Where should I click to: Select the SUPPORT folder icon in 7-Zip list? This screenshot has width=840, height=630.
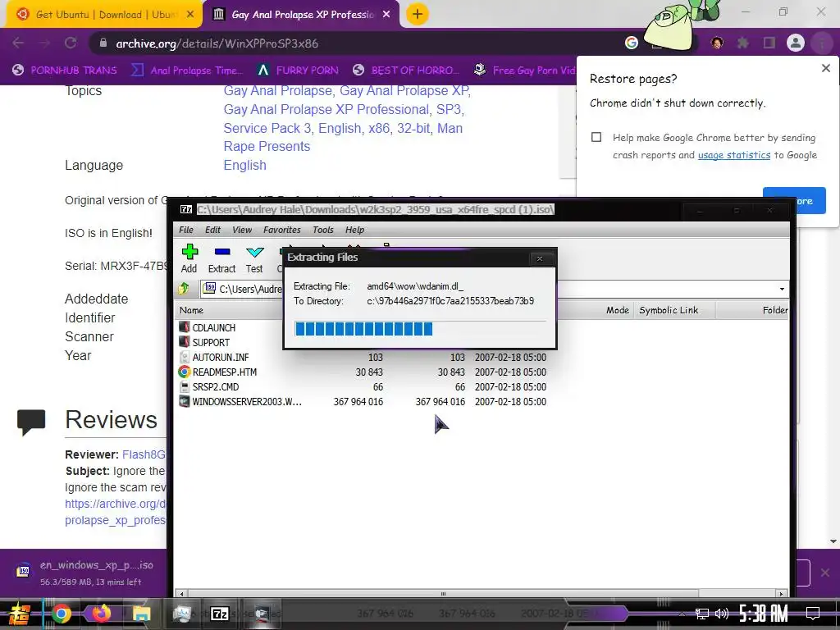(185, 342)
